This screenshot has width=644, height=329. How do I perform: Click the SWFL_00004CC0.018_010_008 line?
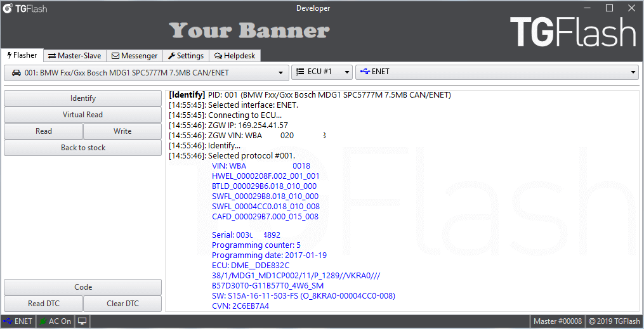pyautogui.click(x=266, y=207)
